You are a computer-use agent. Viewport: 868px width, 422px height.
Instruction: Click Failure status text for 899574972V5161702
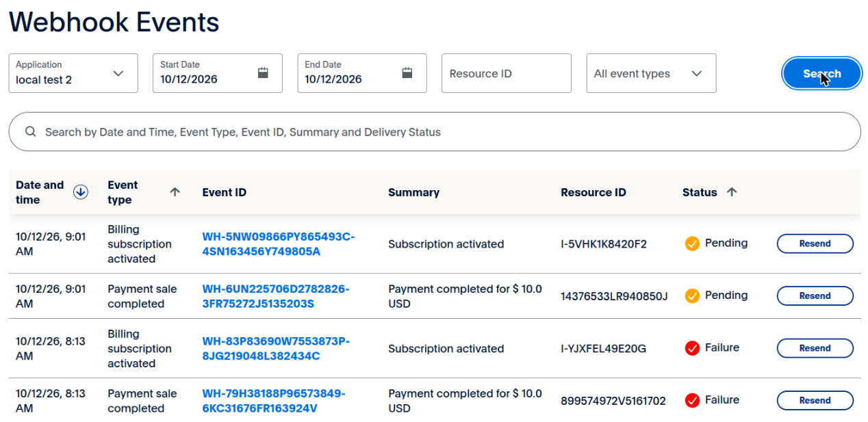722,399
